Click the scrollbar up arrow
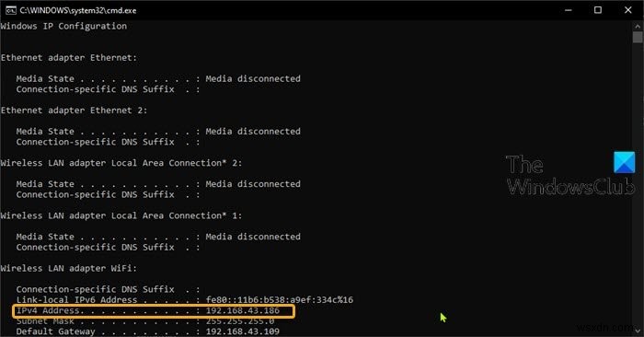644x337 pixels. 638,26
